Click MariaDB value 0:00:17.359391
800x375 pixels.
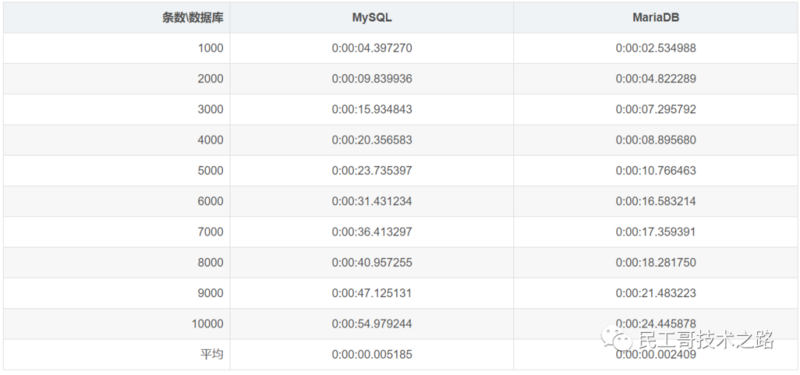pos(656,232)
